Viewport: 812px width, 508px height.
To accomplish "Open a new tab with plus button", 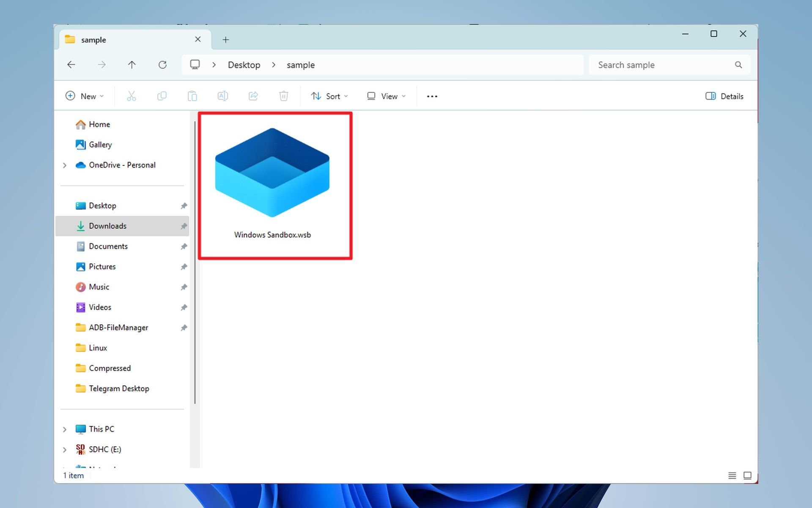I will 226,40.
